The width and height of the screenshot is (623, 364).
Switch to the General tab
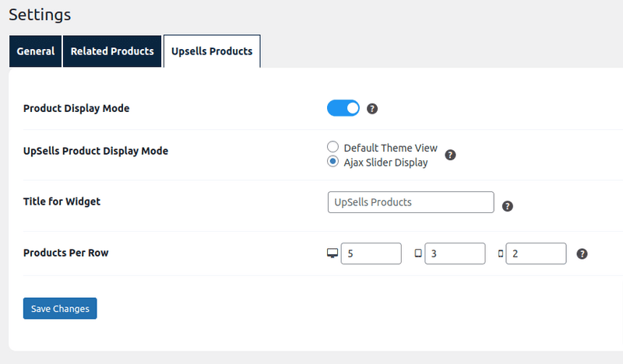pyautogui.click(x=36, y=51)
